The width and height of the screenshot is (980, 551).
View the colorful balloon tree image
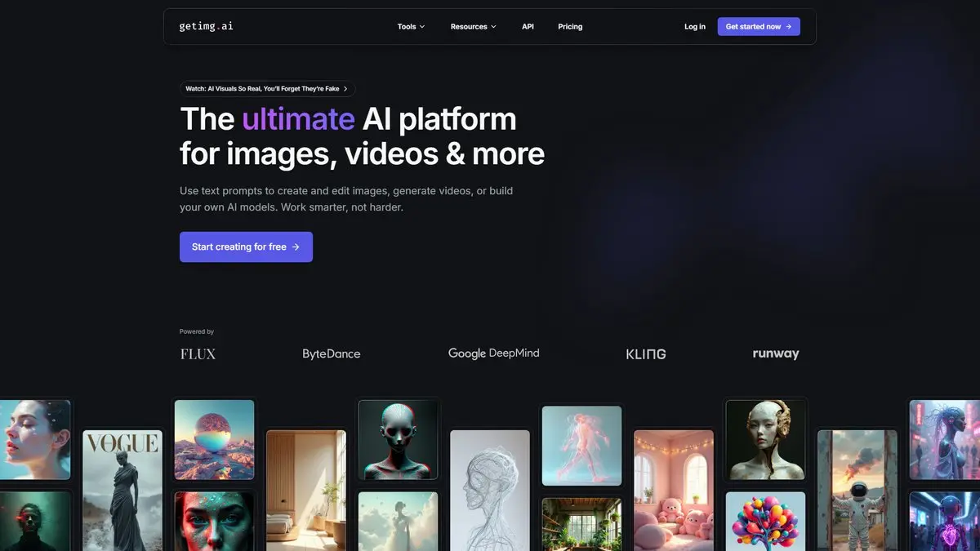tap(765, 521)
